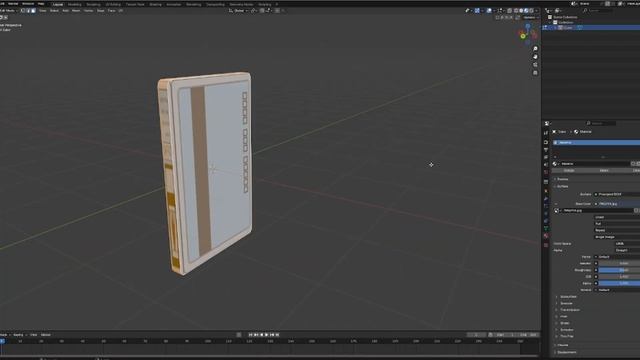Toggle snapping magnet
Image resolution: width=640 pixels, height=360 pixels.
point(262,11)
